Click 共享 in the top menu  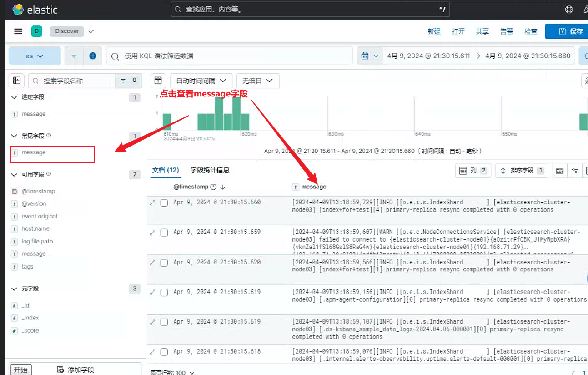[x=482, y=31]
